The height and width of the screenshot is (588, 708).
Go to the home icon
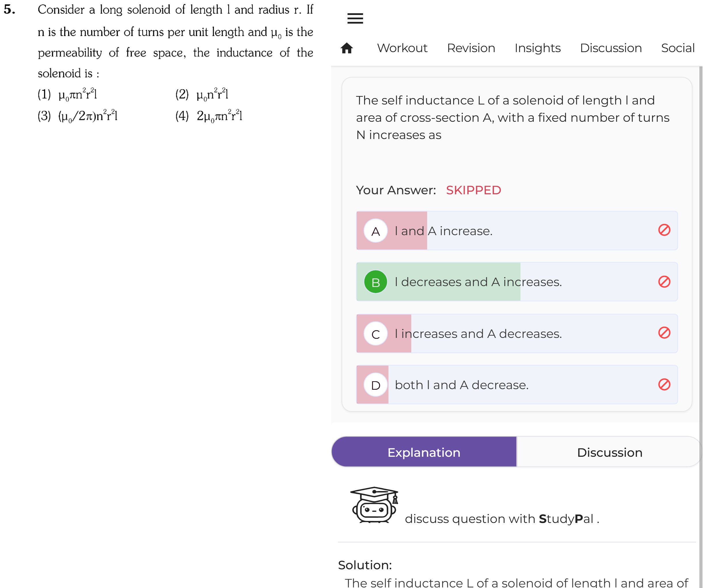[347, 48]
